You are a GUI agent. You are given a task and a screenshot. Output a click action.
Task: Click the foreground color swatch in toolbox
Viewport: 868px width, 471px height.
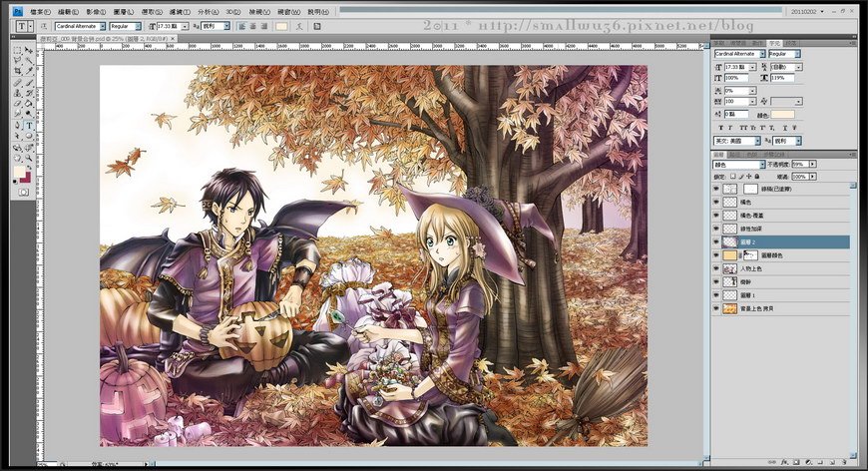[19, 172]
